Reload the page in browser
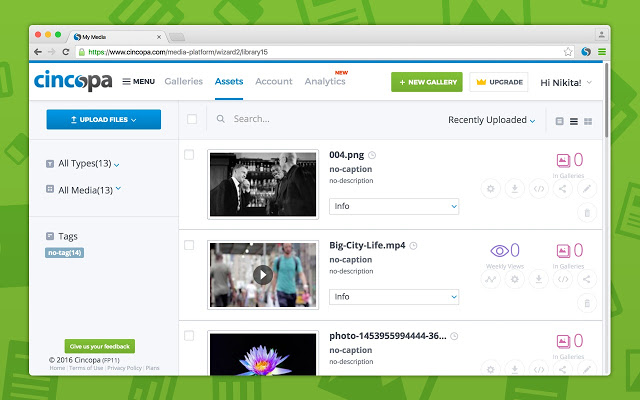The width and height of the screenshot is (640, 400). 66,52
